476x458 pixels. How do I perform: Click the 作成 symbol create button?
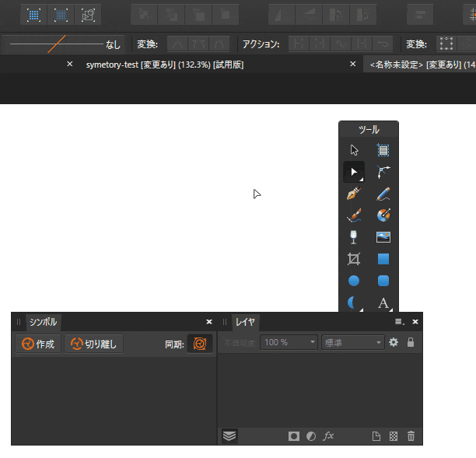pos(38,344)
